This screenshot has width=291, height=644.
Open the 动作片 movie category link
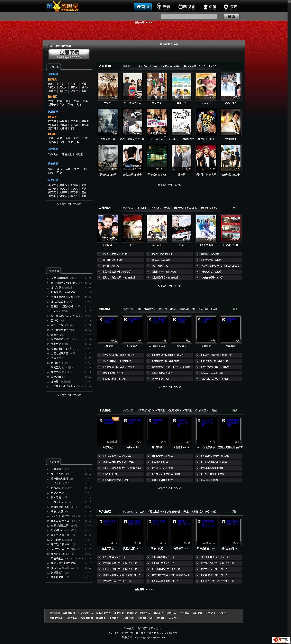coord(52,84)
